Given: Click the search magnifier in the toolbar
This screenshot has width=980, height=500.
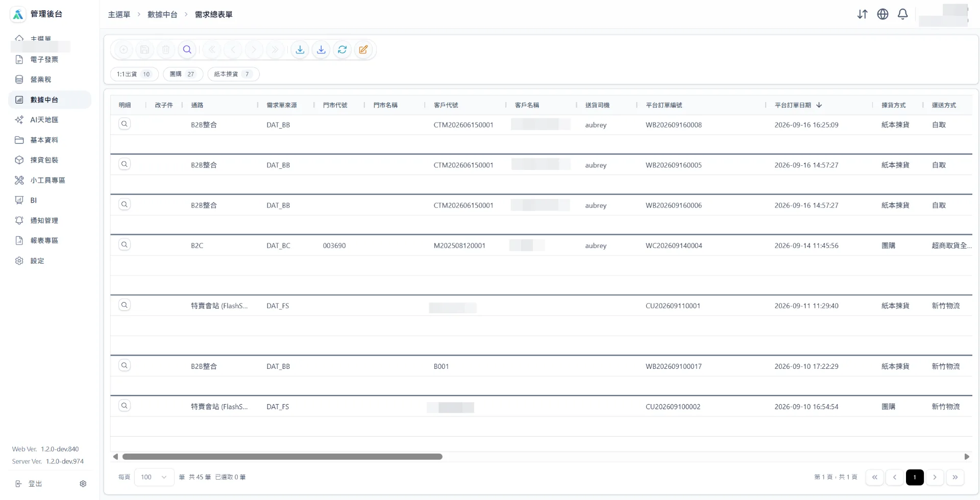Looking at the screenshot, I should pyautogui.click(x=187, y=49).
